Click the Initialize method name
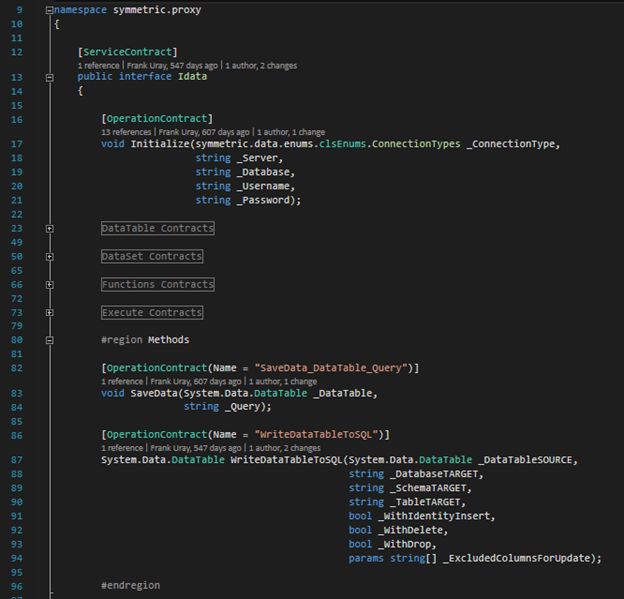Screen dimensions: 624x599 (x=160, y=144)
